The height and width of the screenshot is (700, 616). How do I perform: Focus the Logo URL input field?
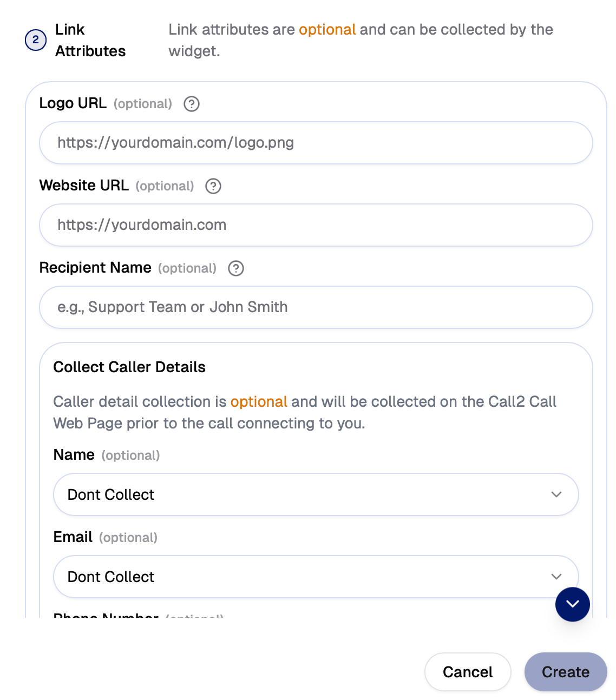point(316,143)
